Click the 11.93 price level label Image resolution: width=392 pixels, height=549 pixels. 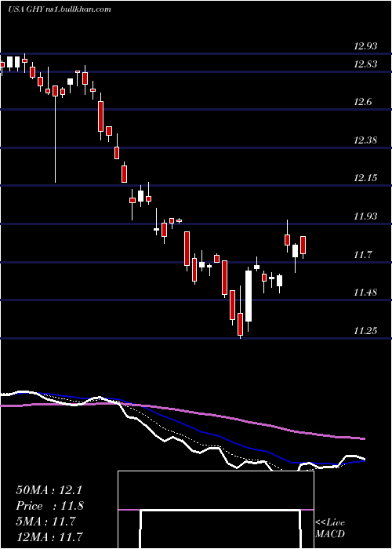click(x=365, y=216)
